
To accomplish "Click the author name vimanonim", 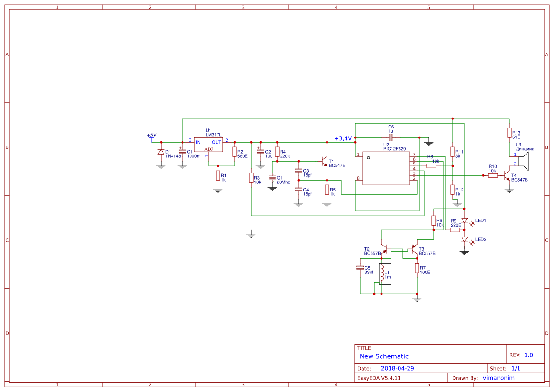I will 498,377.
